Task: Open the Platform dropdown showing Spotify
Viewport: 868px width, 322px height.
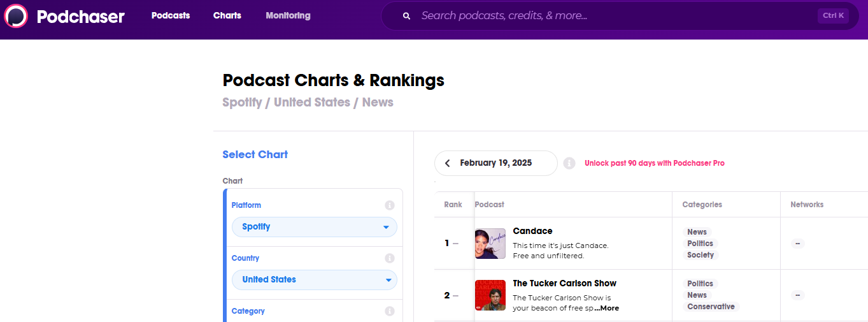Action: tap(314, 227)
